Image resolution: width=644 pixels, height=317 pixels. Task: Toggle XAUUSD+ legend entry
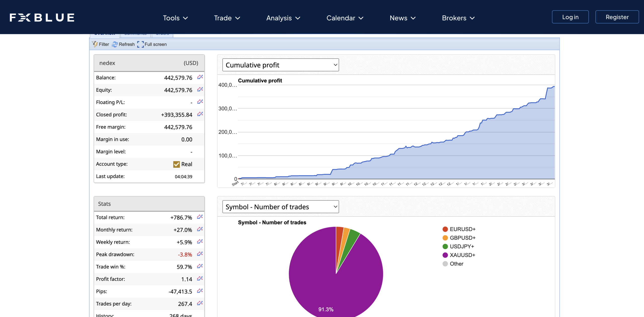[459, 255]
